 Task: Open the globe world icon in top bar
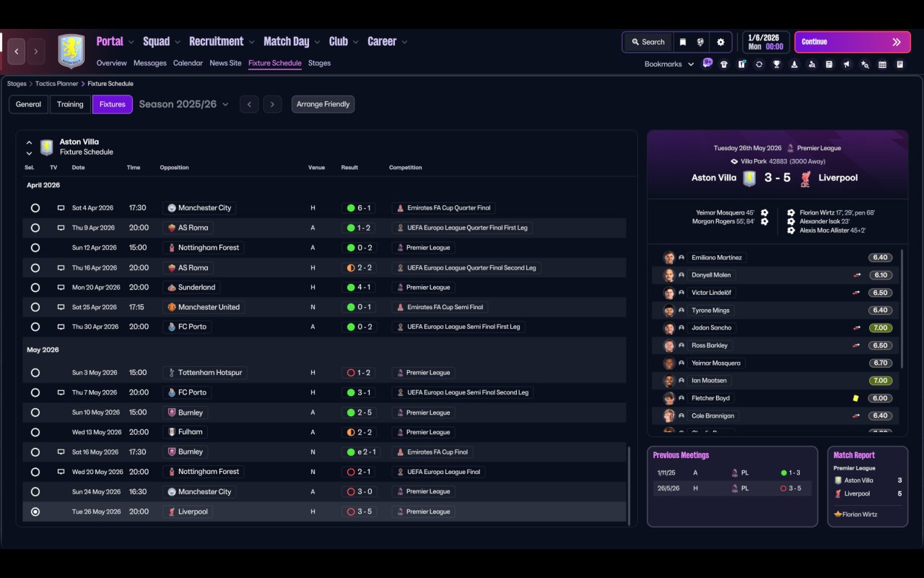tap(700, 42)
